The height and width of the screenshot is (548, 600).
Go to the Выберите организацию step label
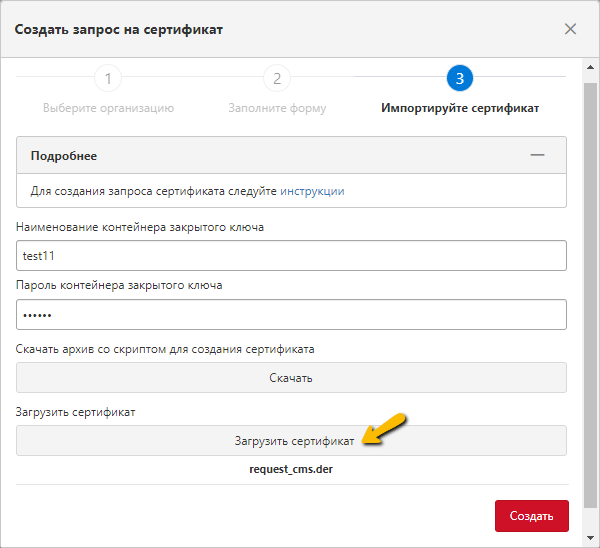point(108,108)
